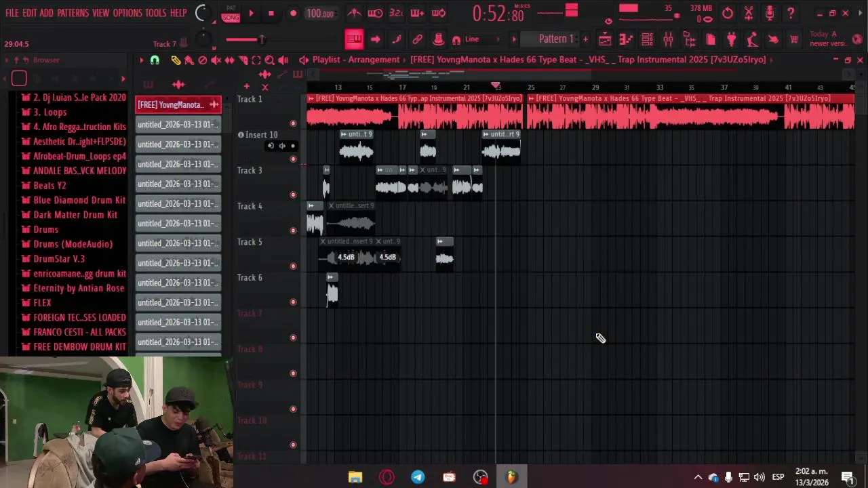Open the Channel rack icon
Image resolution: width=868 pixels, height=488 pixels.
tap(647, 39)
